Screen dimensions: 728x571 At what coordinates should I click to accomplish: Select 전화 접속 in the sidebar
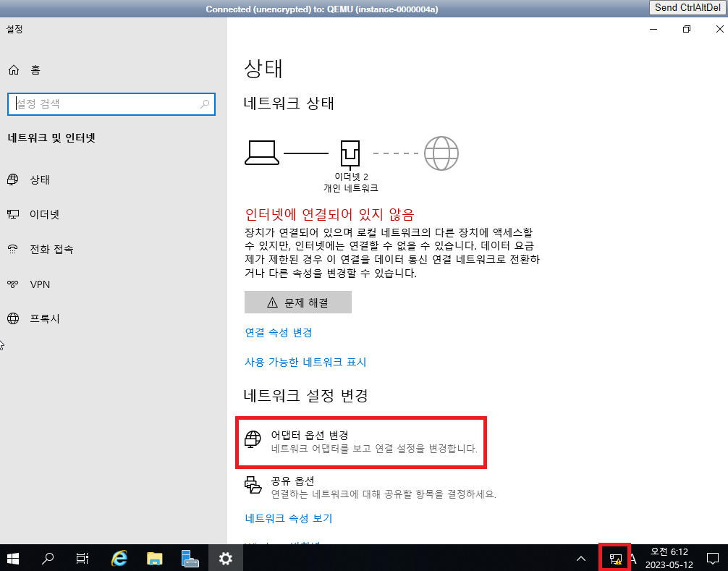click(51, 249)
